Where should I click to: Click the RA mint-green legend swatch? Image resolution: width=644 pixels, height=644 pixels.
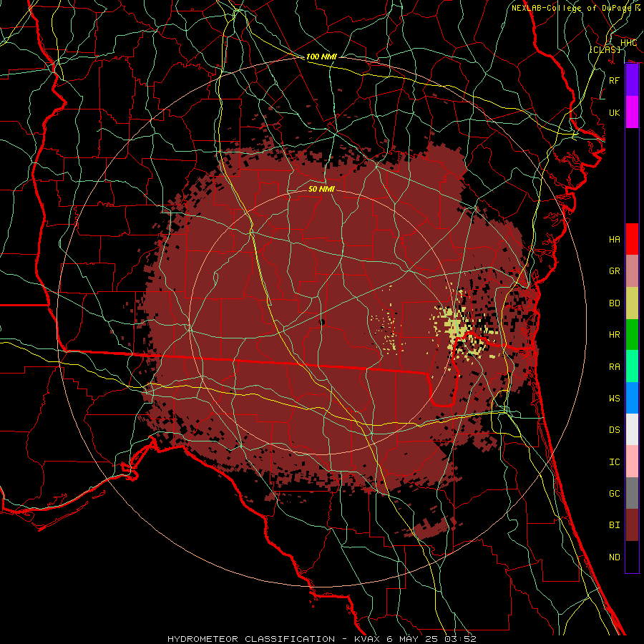pyautogui.click(x=632, y=366)
